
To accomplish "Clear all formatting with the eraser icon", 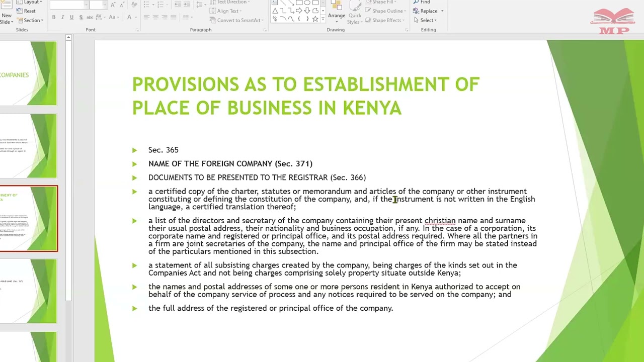I will [x=134, y=5].
